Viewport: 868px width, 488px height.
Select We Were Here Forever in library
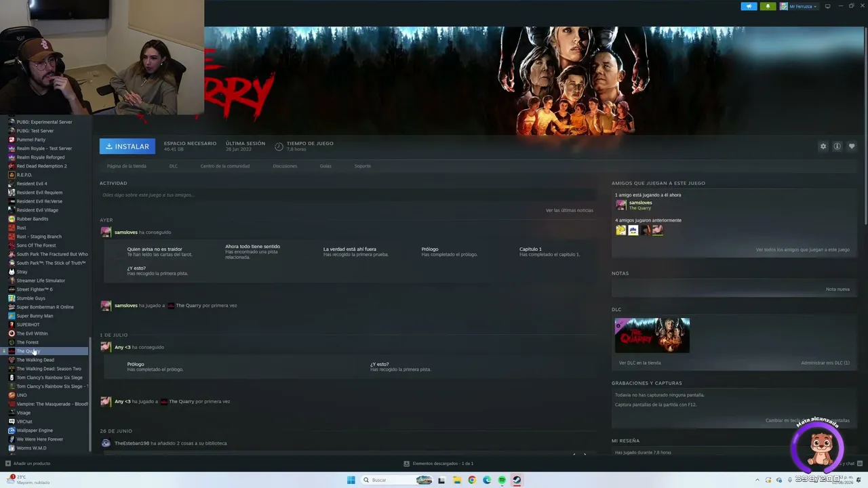coord(40,439)
